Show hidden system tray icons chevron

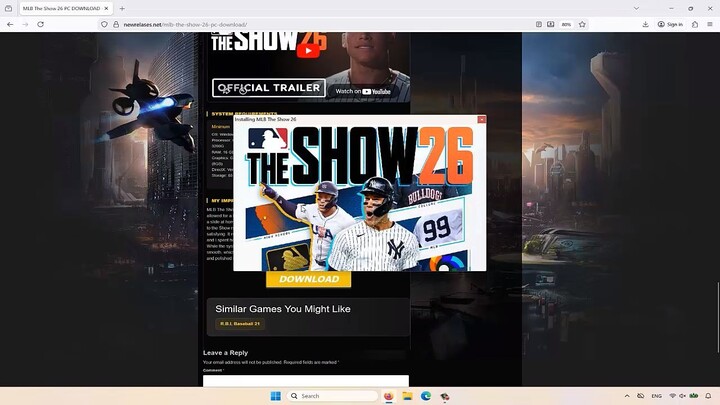(x=627, y=396)
